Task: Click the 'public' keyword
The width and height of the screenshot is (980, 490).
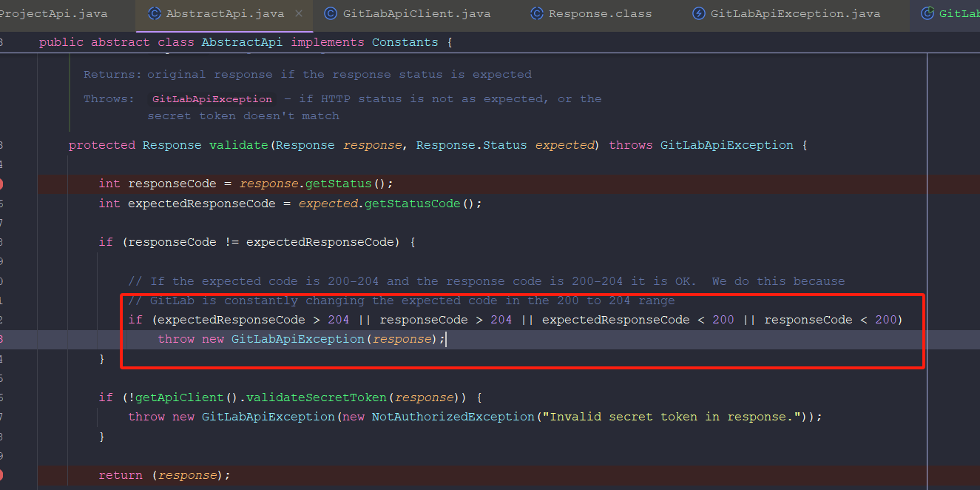Action: click(x=61, y=42)
